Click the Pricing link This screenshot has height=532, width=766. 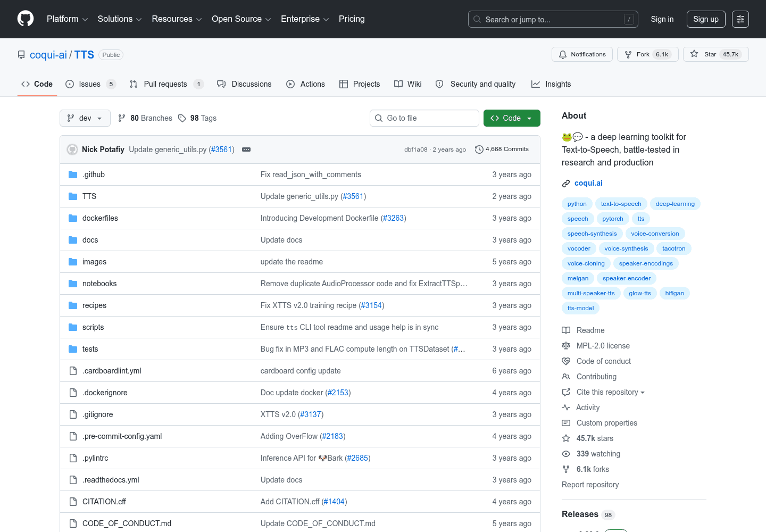pyautogui.click(x=352, y=19)
